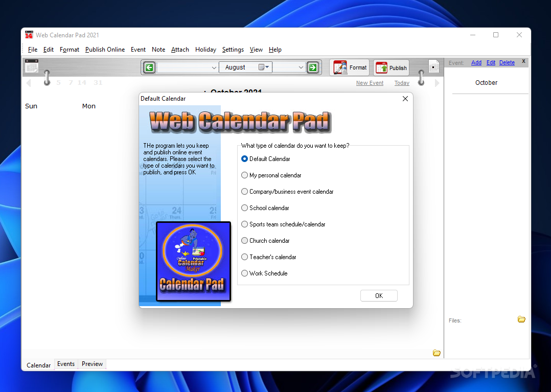
Task: Click the gray right triangle arrow near Today
Action: (x=437, y=83)
